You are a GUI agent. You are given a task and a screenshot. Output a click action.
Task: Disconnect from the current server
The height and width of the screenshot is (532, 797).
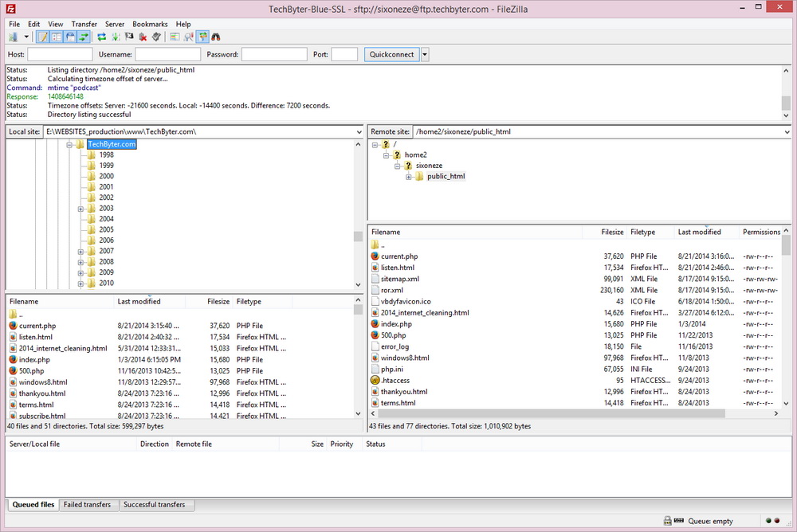pyautogui.click(x=143, y=37)
